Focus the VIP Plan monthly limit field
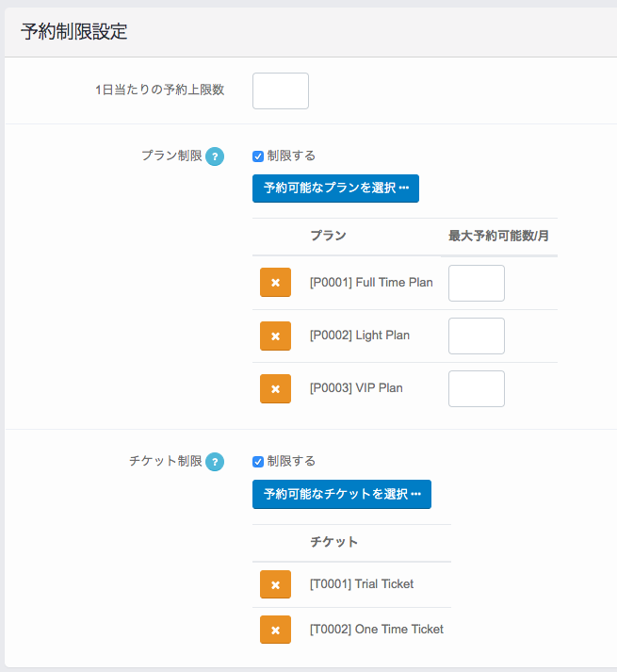This screenshot has height=672, width=617. [476, 388]
